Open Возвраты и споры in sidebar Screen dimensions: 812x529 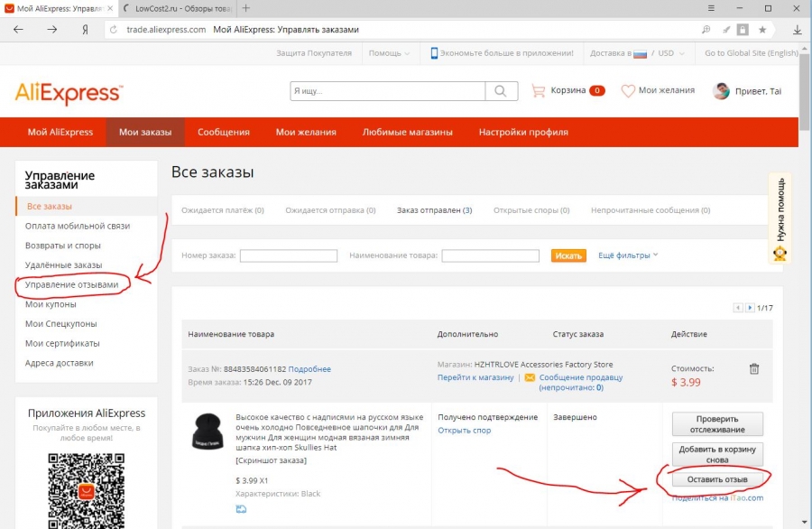coord(62,246)
